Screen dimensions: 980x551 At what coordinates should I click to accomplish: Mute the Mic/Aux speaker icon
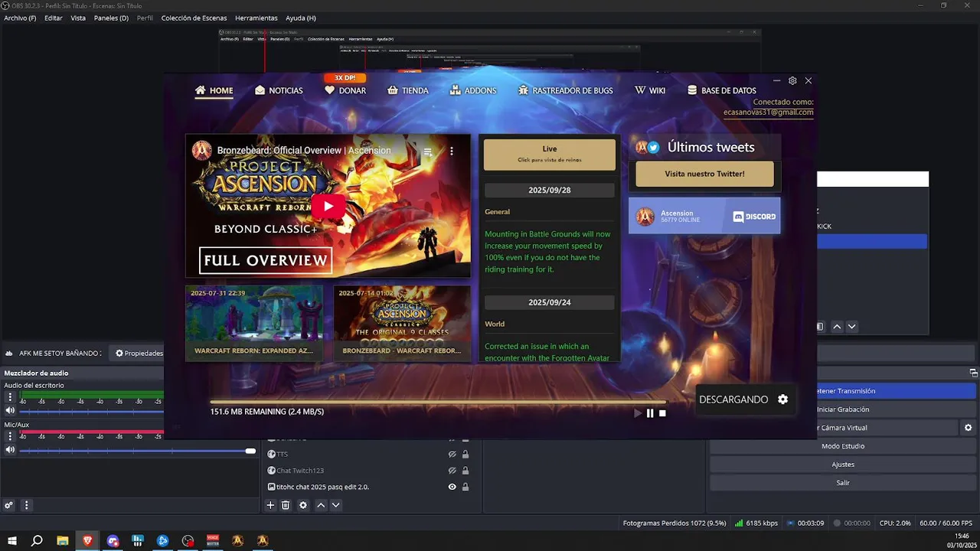click(x=10, y=450)
